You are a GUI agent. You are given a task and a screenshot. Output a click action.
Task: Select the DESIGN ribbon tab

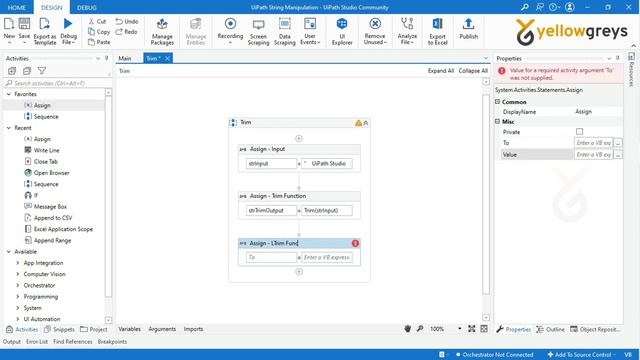pyautogui.click(x=52, y=7)
